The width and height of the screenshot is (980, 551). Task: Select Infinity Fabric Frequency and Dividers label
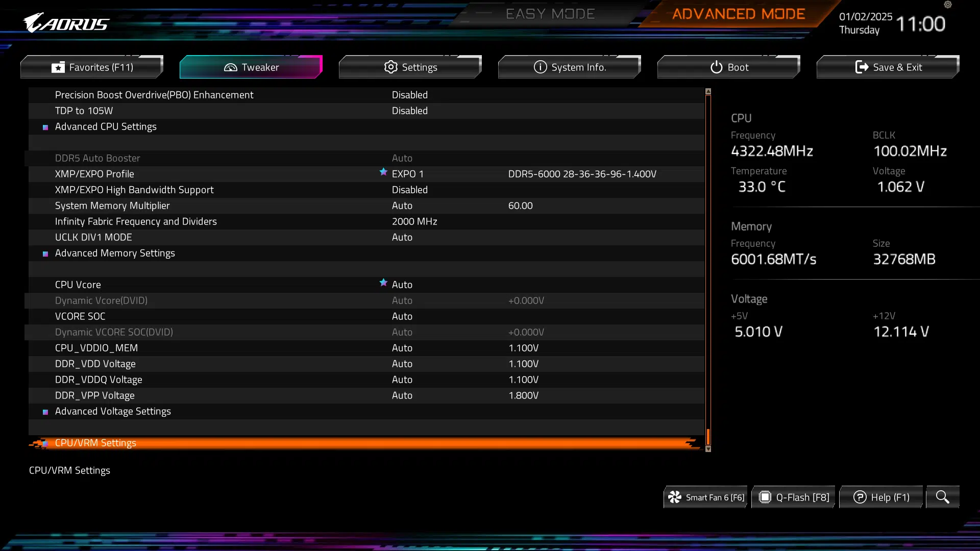coord(136,221)
